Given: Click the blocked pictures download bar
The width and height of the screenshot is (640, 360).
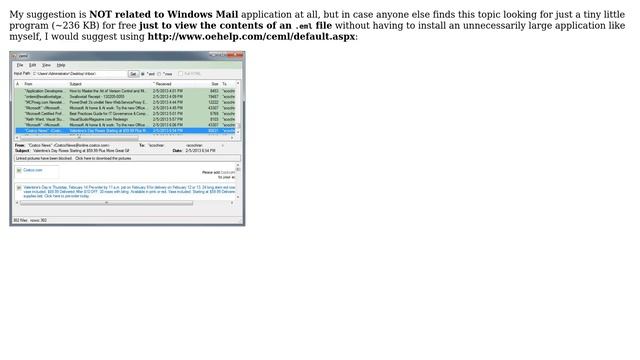Looking at the screenshot, I should [127, 158].
